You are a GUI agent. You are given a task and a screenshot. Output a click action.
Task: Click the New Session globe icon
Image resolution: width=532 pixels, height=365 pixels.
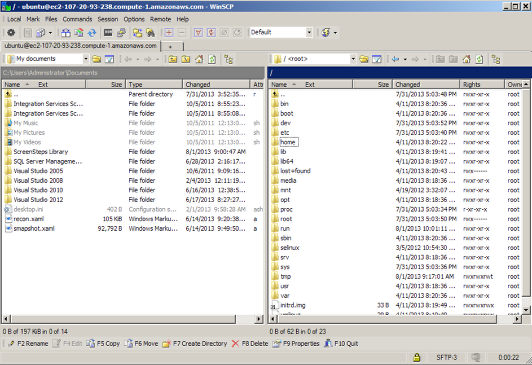click(326, 33)
